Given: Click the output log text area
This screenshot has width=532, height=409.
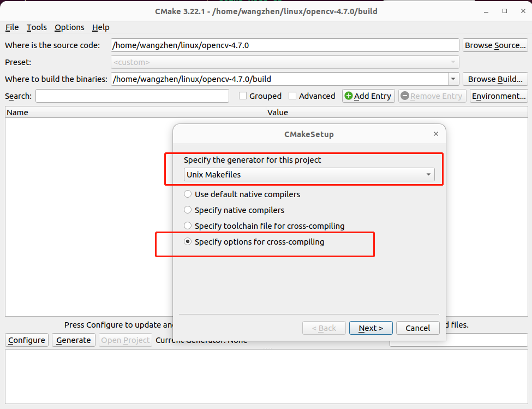Looking at the screenshot, I should (266, 377).
